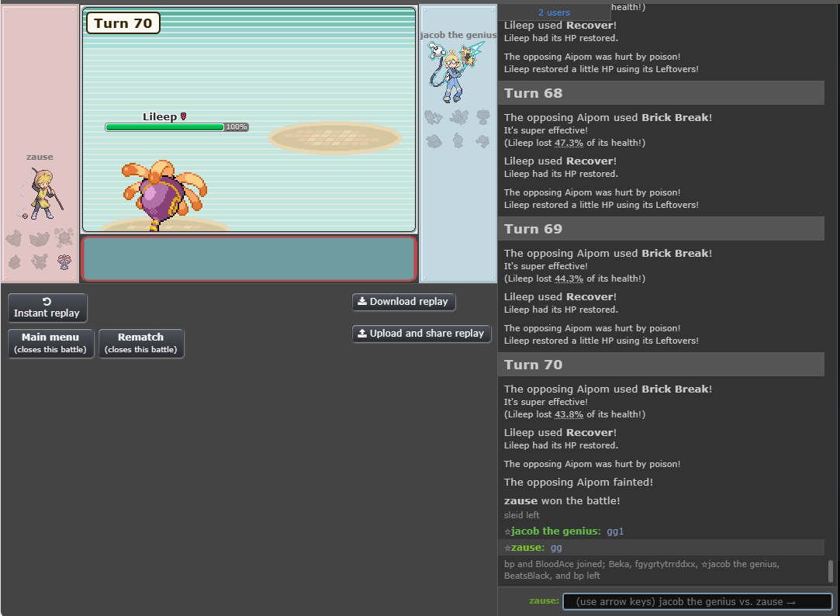The height and width of the screenshot is (616, 840).
Task: Click the Turn 70 badge on the battlefield
Action: click(x=123, y=23)
